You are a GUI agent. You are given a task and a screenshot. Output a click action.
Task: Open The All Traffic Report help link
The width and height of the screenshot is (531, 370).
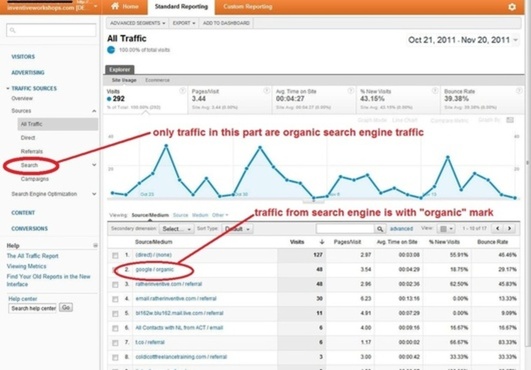33,256
